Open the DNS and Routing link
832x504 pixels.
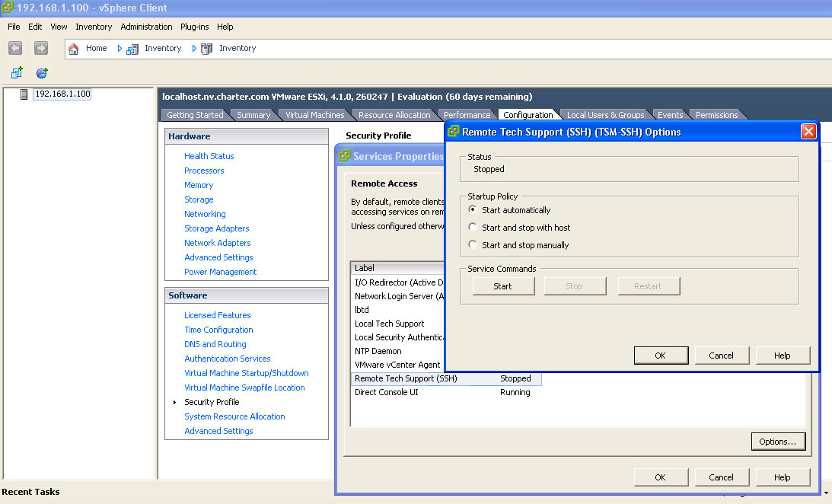click(x=215, y=344)
